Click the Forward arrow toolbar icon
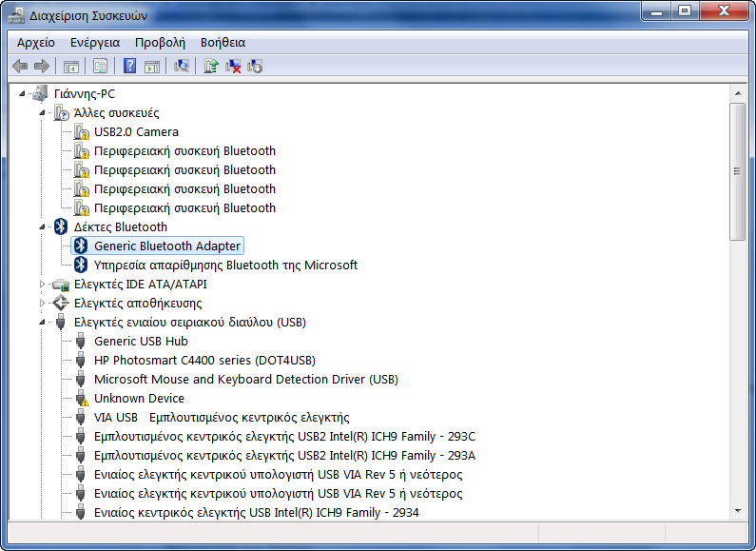Viewport: 756px width, 551px height. [42, 66]
